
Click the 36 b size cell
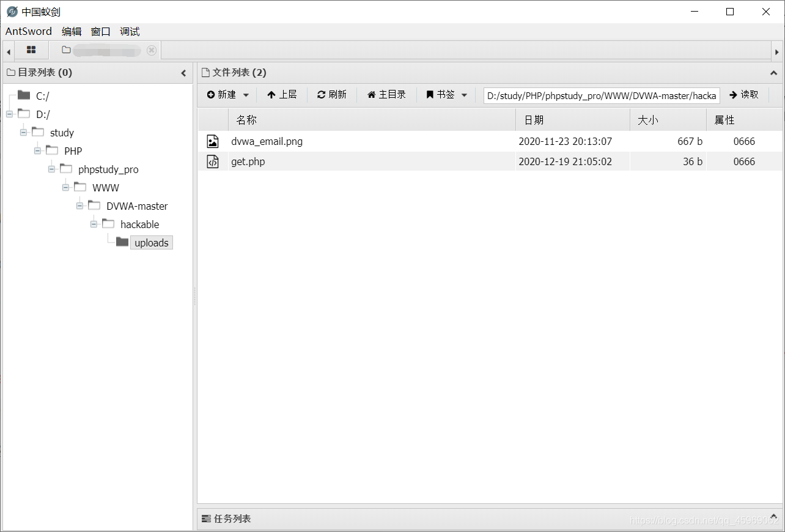[693, 161]
